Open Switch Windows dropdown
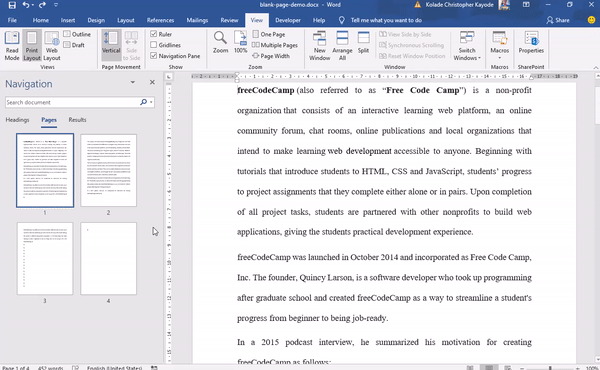Screen dimensions: 600x370 point(467,46)
